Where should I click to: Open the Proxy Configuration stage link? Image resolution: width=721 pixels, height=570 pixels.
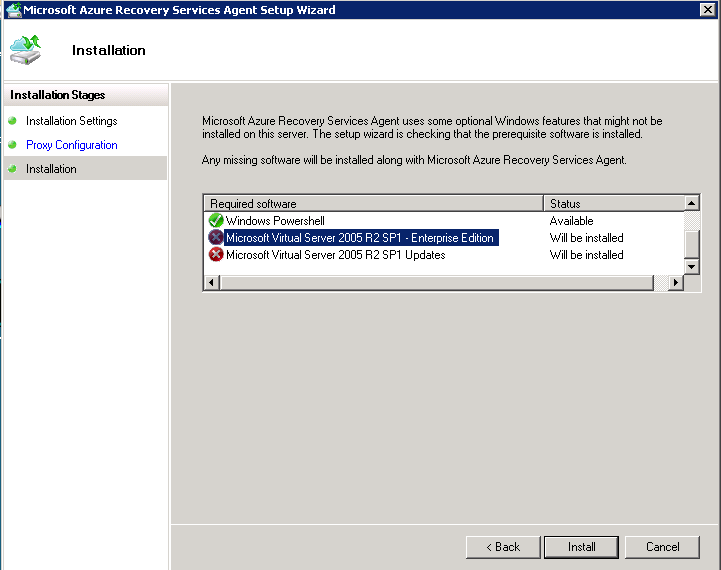[72, 145]
